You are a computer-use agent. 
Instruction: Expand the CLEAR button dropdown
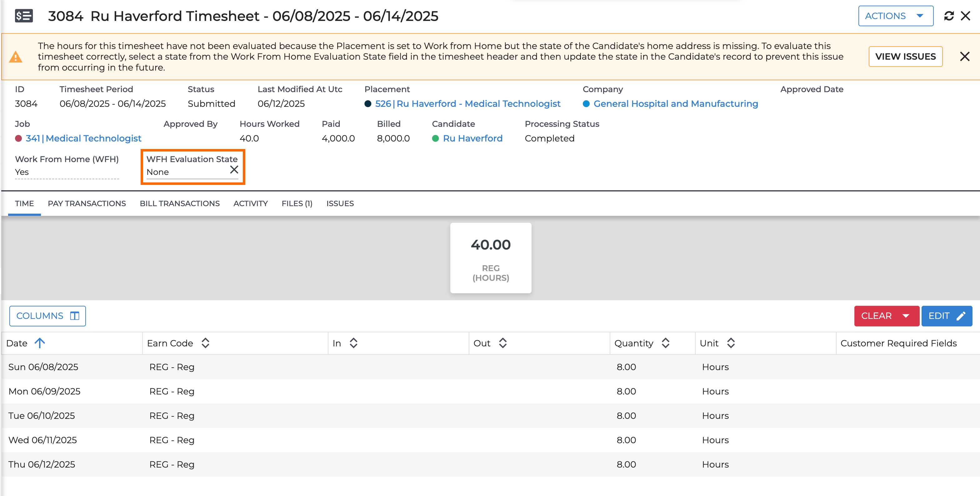906,316
